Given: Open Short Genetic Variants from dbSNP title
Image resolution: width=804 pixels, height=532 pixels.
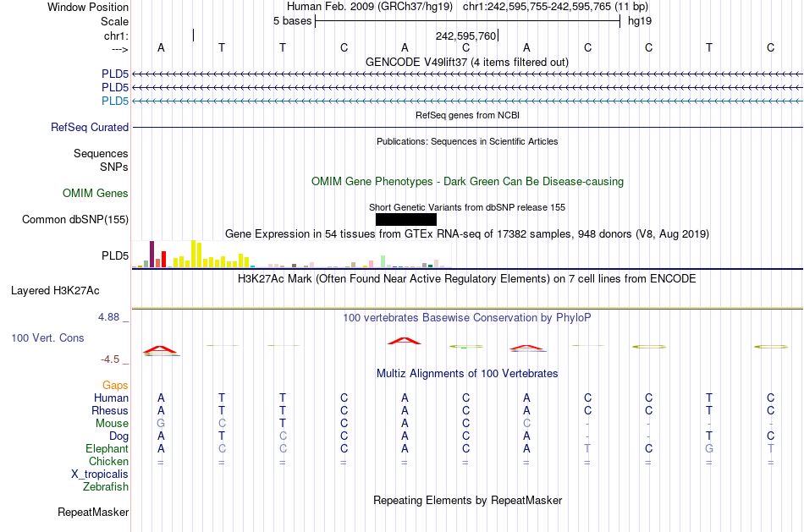Looking at the screenshot, I should click(x=467, y=207).
